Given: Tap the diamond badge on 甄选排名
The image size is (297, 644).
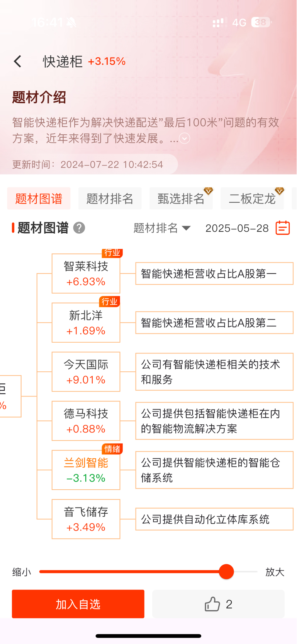Looking at the screenshot, I should tap(209, 191).
